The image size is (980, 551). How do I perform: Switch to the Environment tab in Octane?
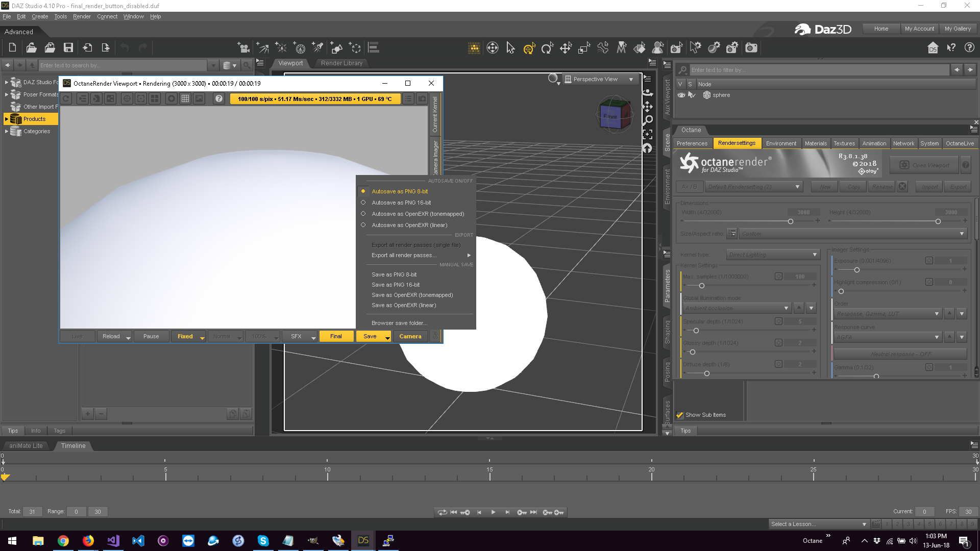coord(780,143)
